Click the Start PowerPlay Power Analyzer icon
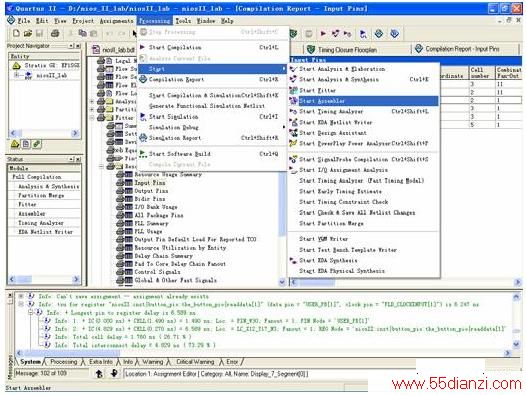Image resolution: width=526 pixels, height=395 pixels. coord(294,143)
